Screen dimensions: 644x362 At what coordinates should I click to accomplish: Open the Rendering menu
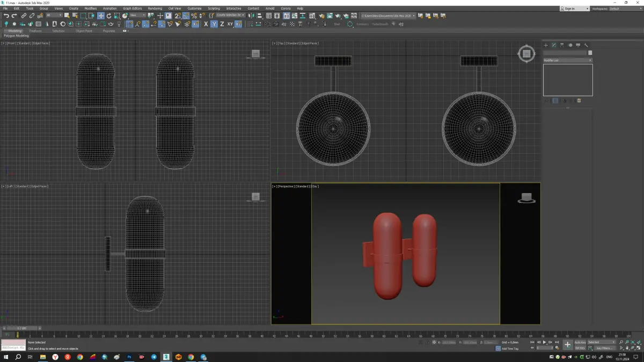point(155,9)
